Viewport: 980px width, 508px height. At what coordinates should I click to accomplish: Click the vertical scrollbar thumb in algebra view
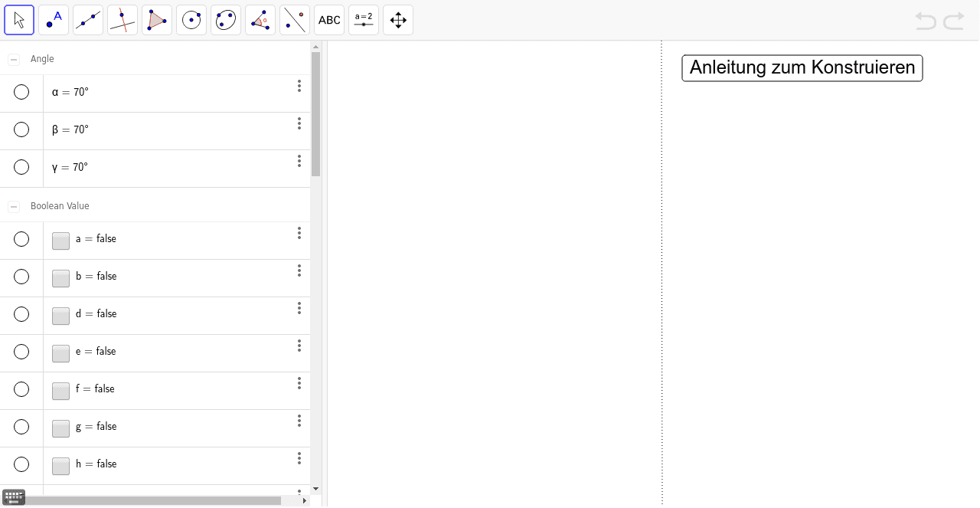(x=315, y=113)
